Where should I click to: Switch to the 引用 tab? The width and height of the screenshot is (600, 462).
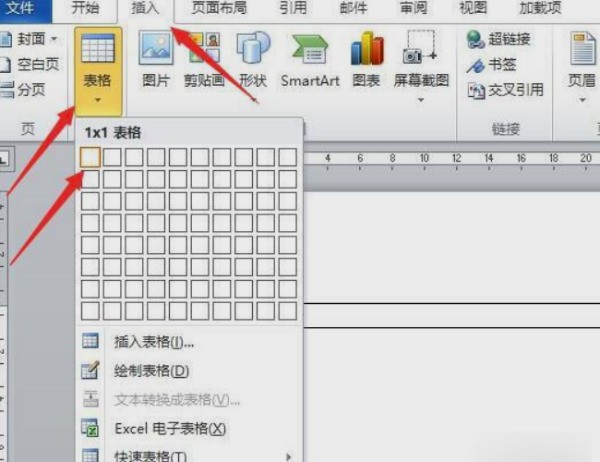293,8
